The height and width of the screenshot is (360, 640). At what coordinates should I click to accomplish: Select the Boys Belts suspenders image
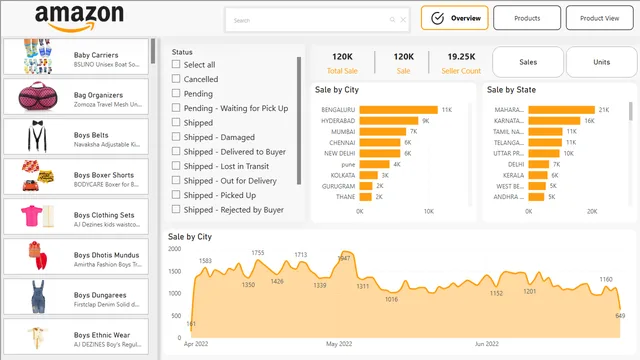tap(37, 136)
